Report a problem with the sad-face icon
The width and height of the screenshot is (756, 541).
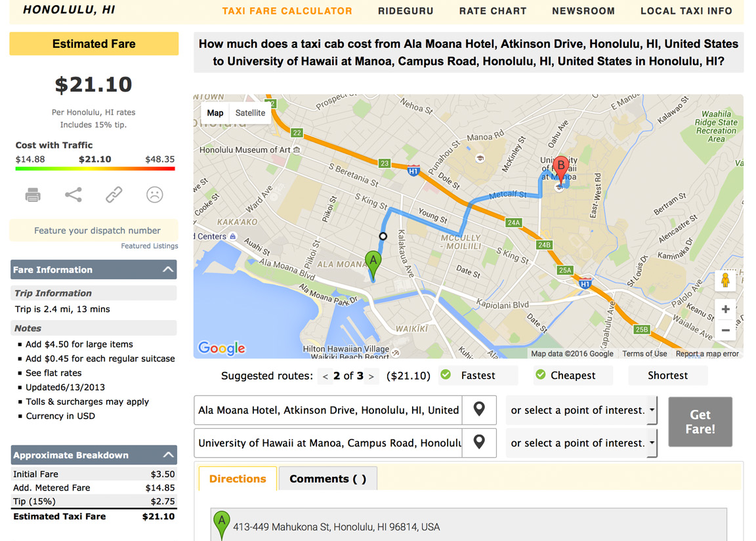coord(154,195)
